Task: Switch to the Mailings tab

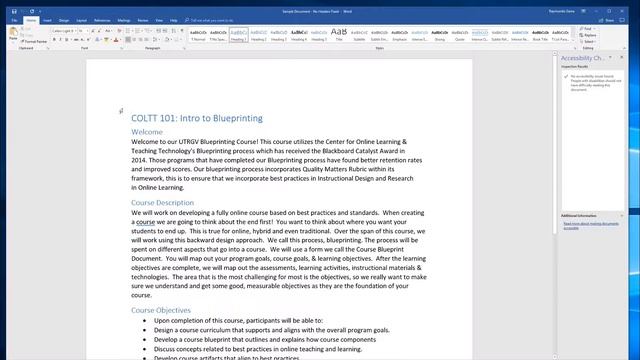Action: (x=124, y=20)
